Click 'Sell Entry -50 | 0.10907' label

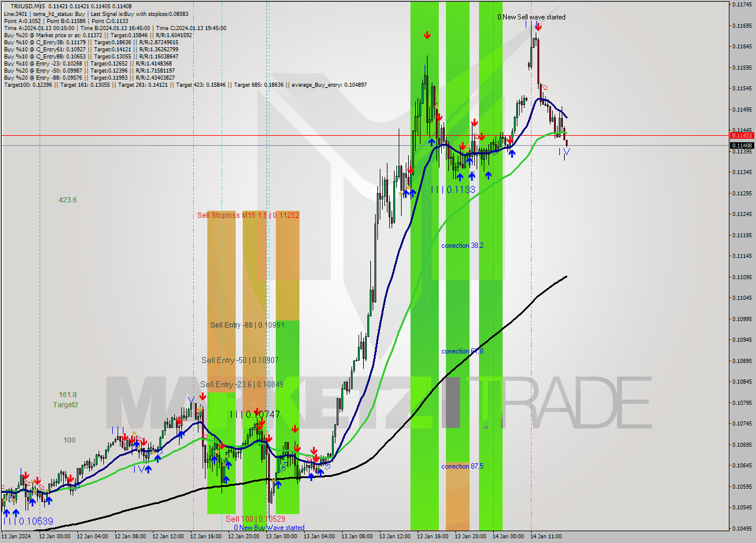pyautogui.click(x=240, y=360)
